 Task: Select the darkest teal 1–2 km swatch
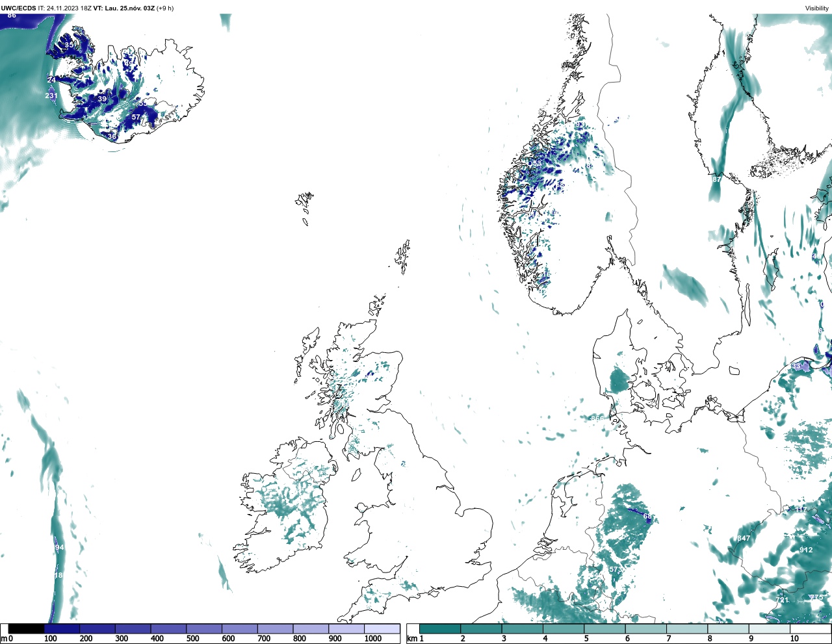(440, 628)
